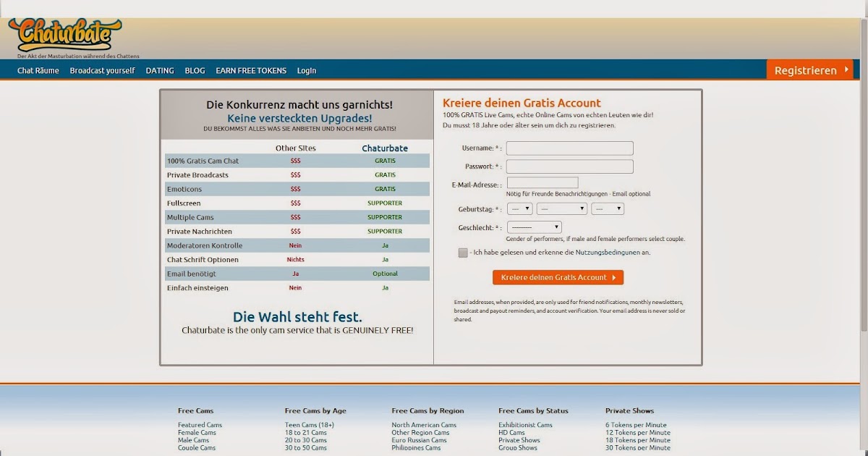This screenshot has height=456, width=868.
Task: Click 'Kreiere deinen Gratis Account' heading
Action: (522, 103)
